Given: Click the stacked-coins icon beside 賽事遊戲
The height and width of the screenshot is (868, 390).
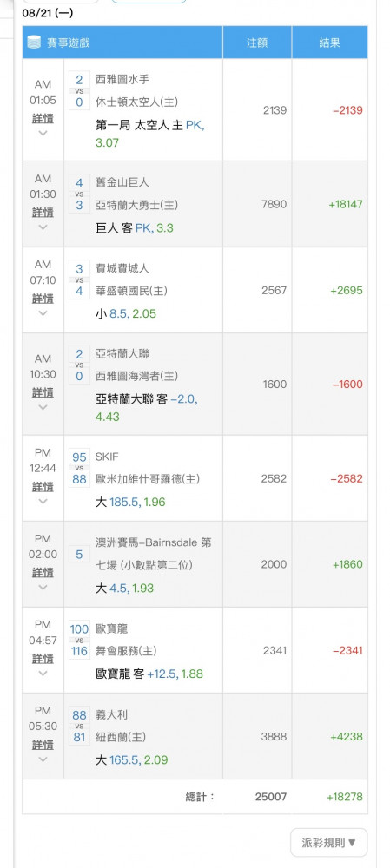Looking at the screenshot, I should (x=35, y=42).
